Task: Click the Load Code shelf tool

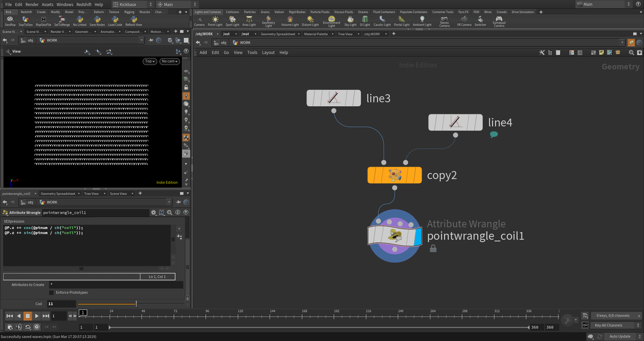Action: tap(115, 21)
